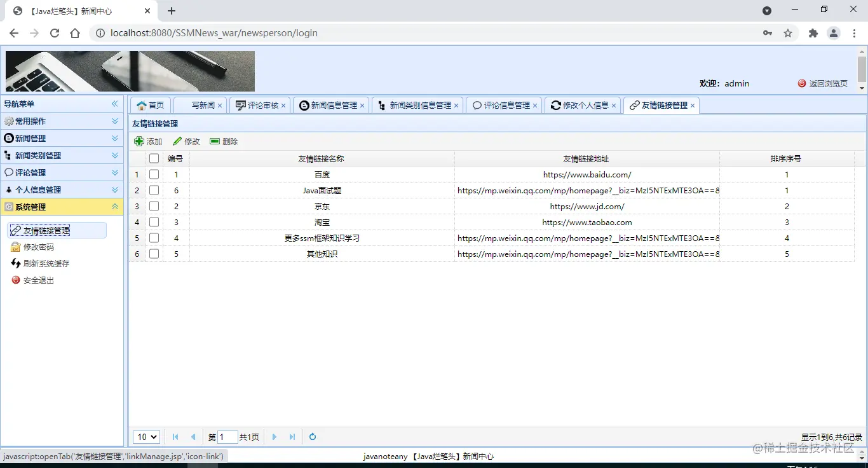Check the select-all checkbox in table header
Screen dimensions: 868x468
click(154, 158)
